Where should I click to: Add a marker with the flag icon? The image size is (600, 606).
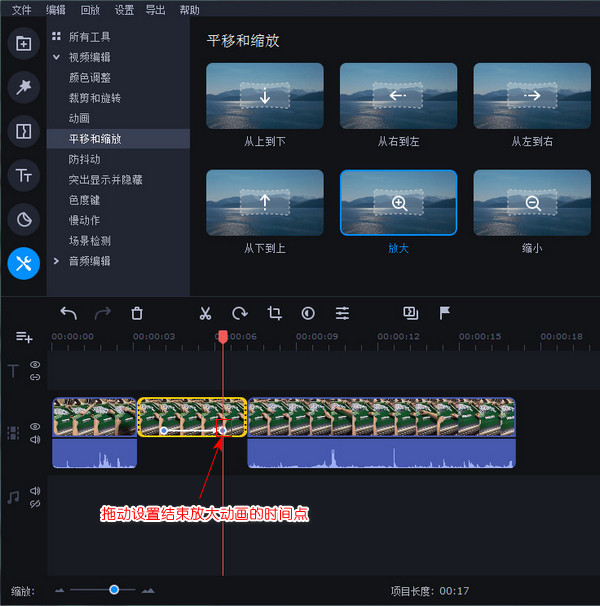click(x=445, y=313)
